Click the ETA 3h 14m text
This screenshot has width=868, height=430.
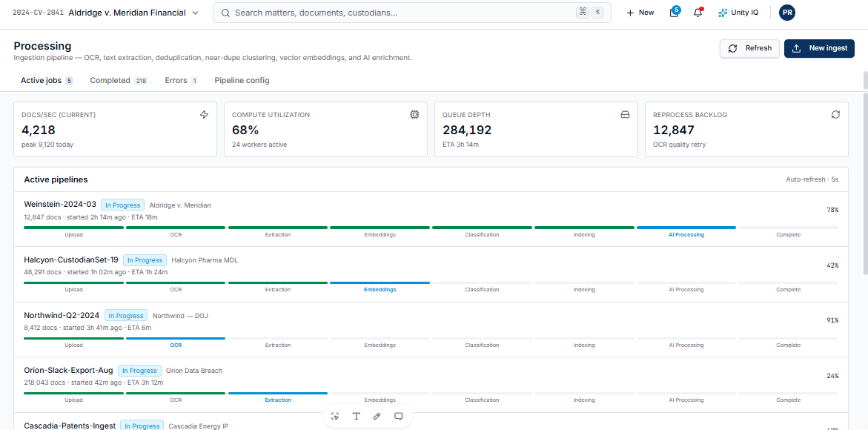pos(460,145)
